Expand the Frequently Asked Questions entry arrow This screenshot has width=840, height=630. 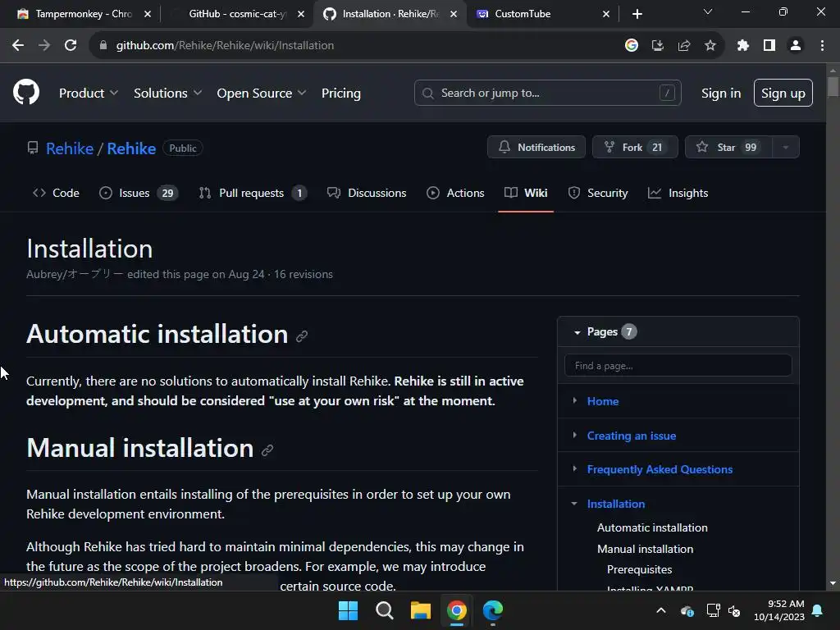(x=574, y=468)
